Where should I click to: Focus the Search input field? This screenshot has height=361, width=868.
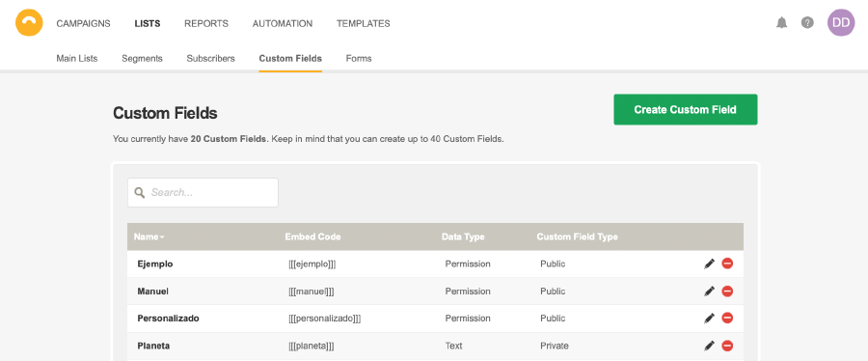203,193
